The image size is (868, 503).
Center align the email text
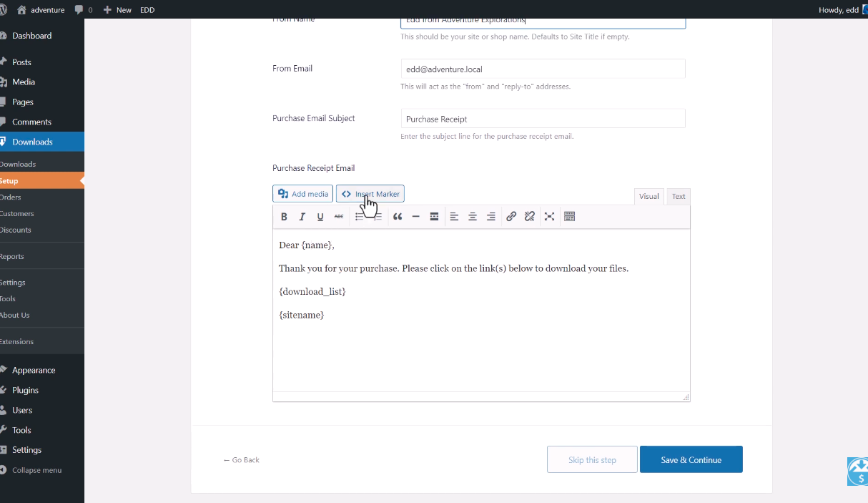[473, 217]
